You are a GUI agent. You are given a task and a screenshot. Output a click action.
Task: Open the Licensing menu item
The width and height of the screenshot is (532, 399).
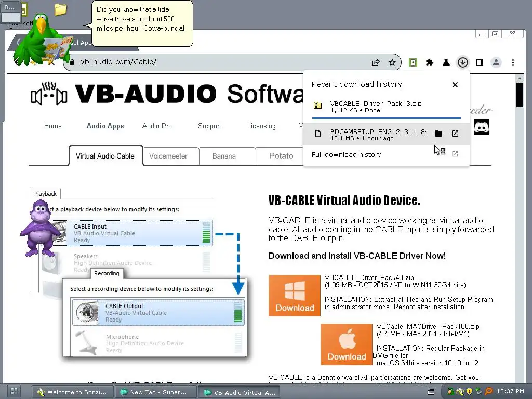pyautogui.click(x=261, y=126)
